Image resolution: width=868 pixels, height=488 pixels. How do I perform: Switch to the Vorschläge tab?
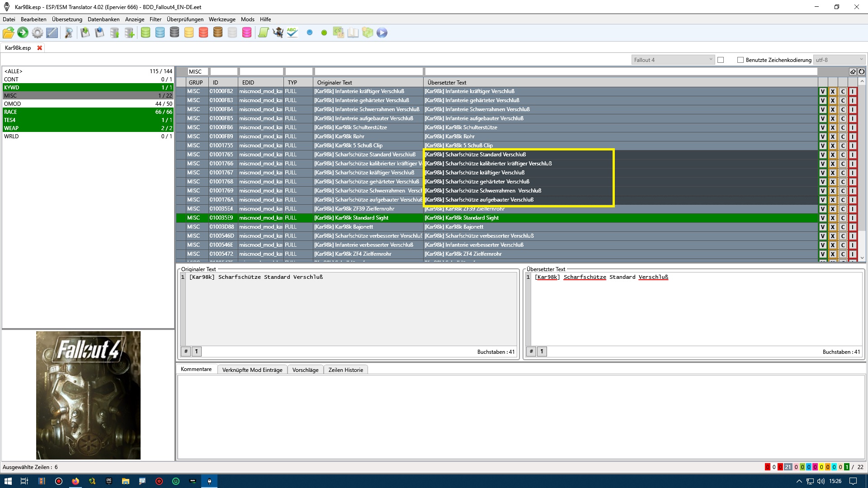click(305, 370)
